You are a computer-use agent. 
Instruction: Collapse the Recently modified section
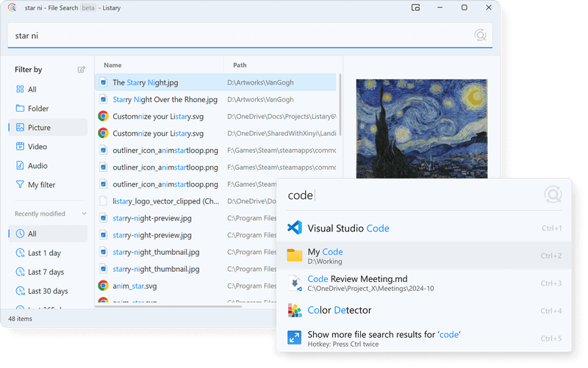coord(84,214)
